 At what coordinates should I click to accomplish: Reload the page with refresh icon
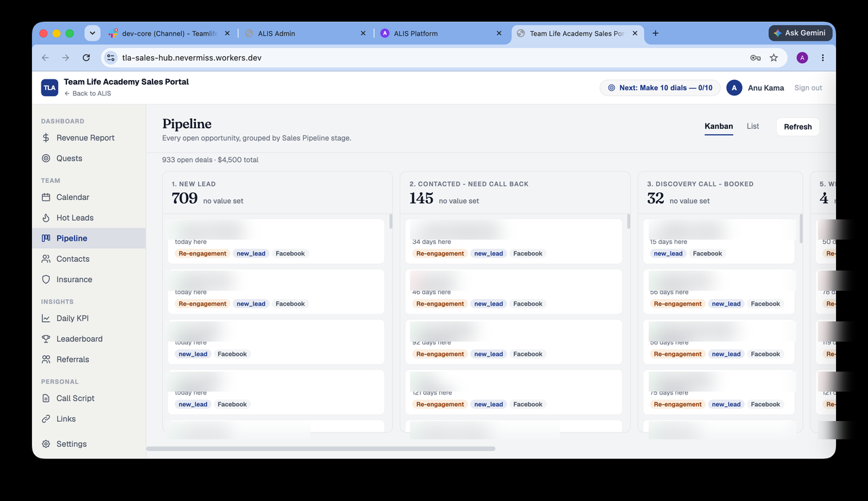pos(86,58)
